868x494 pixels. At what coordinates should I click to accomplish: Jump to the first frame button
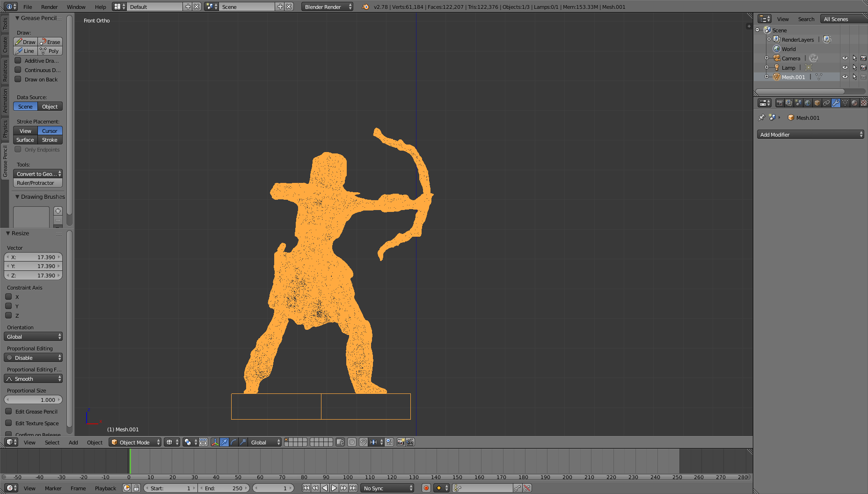coord(306,488)
